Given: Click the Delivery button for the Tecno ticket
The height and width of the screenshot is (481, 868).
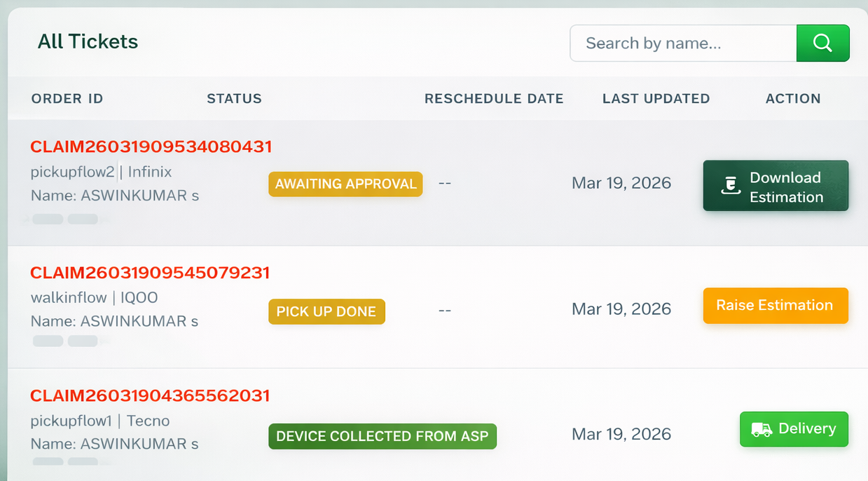Looking at the screenshot, I should point(794,429).
